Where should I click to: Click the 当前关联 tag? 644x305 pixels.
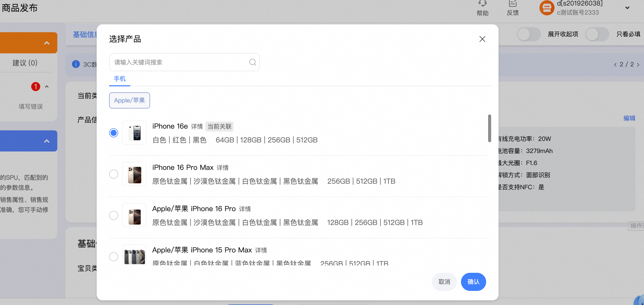tap(219, 126)
